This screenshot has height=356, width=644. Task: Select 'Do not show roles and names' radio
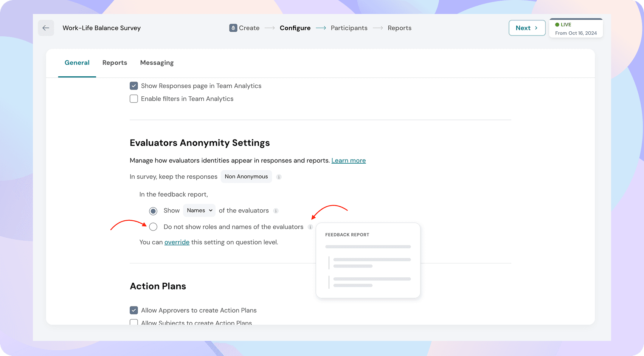tap(153, 227)
